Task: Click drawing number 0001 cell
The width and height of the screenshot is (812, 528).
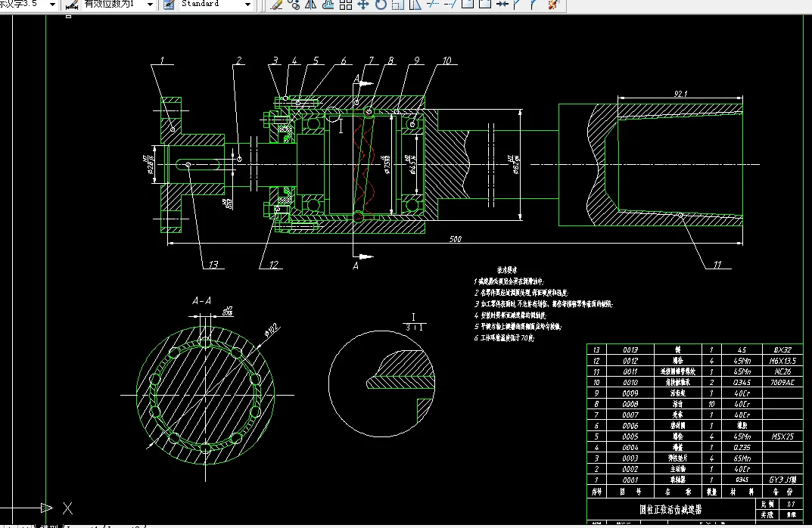Action: (630, 480)
